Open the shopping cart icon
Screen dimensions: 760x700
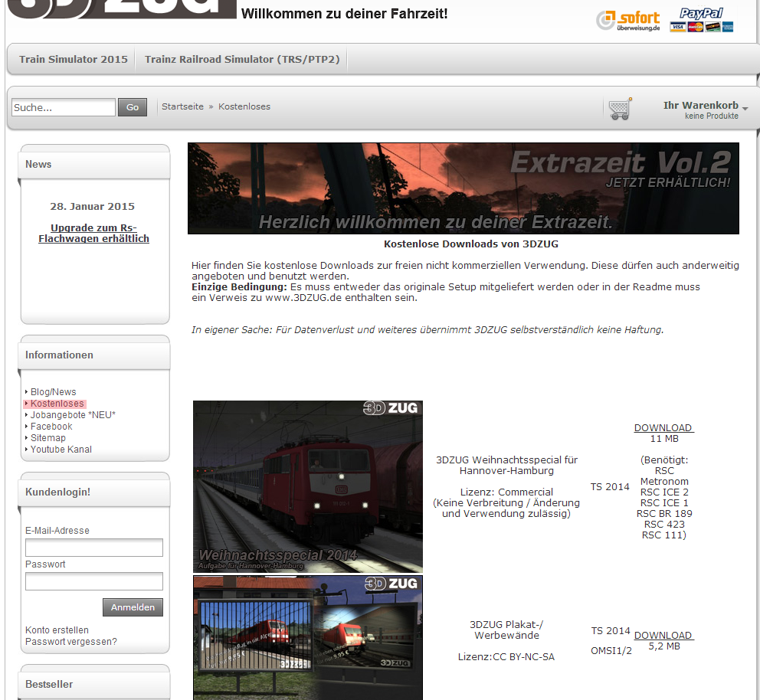pyautogui.click(x=620, y=109)
